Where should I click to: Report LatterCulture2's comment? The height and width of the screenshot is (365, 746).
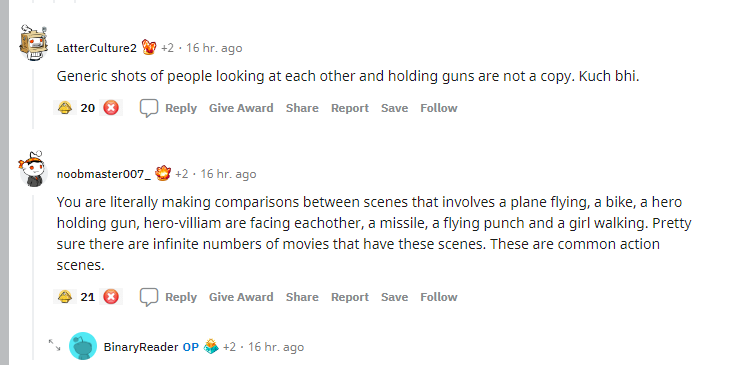(x=350, y=108)
